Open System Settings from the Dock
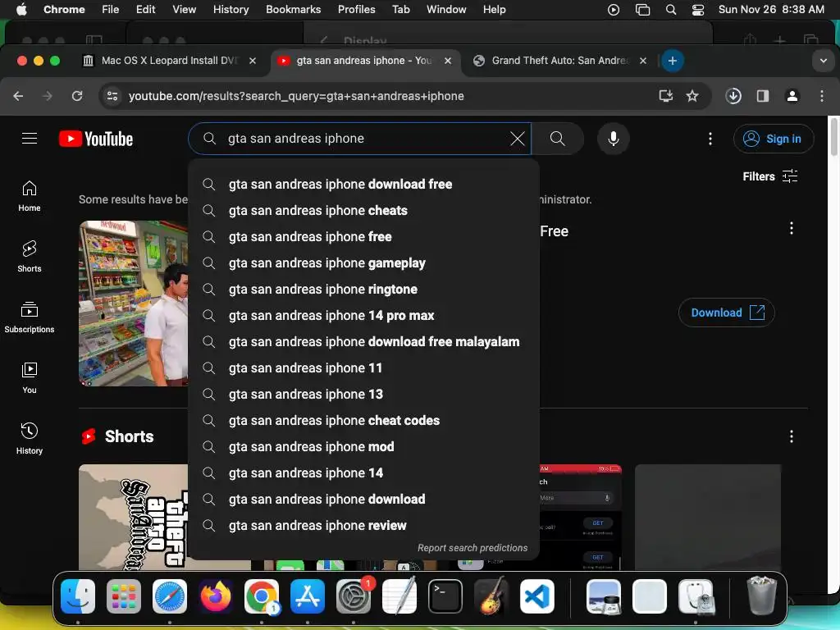Image resolution: width=840 pixels, height=630 pixels. coord(353,596)
